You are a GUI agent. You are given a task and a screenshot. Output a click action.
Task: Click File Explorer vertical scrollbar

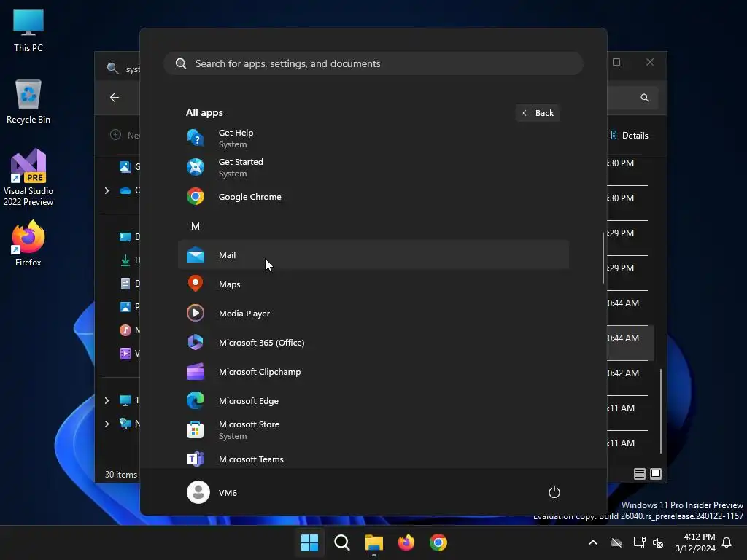[x=661, y=411]
